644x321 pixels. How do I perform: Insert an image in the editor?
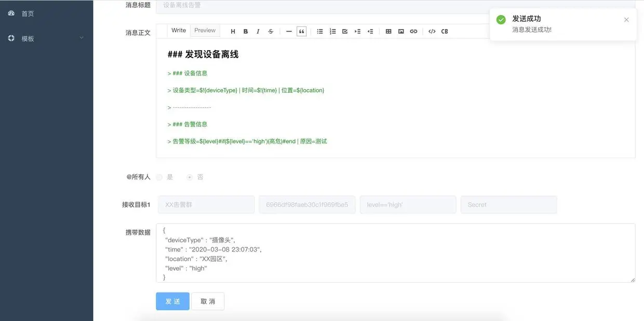pos(401,32)
